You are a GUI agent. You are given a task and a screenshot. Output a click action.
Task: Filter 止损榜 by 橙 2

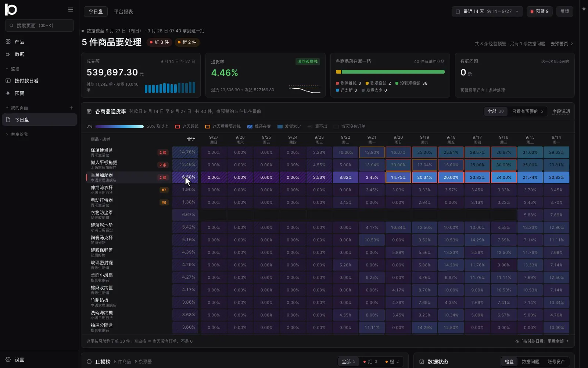pyautogui.click(x=392, y=362)
